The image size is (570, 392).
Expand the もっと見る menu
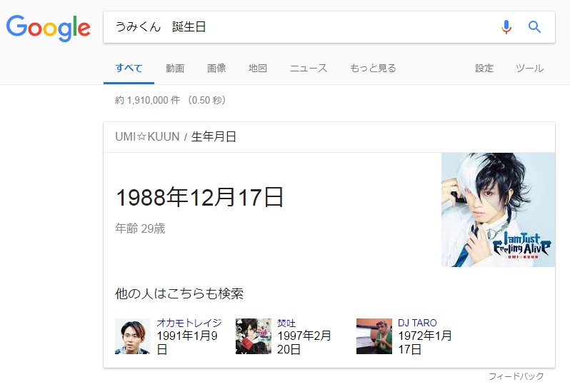point(373,69)
